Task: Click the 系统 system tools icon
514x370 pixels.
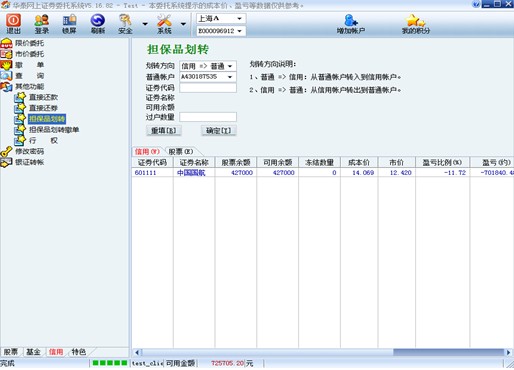Action: [164, 21]
